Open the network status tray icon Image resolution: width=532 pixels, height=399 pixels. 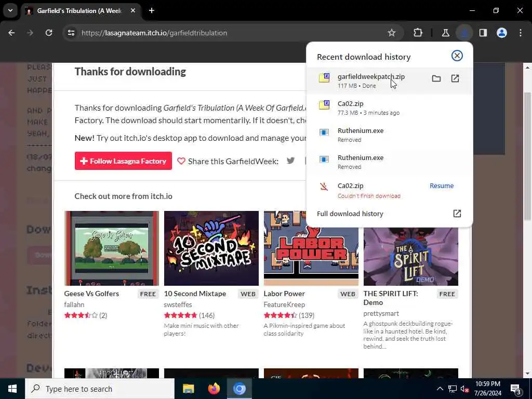453,389
